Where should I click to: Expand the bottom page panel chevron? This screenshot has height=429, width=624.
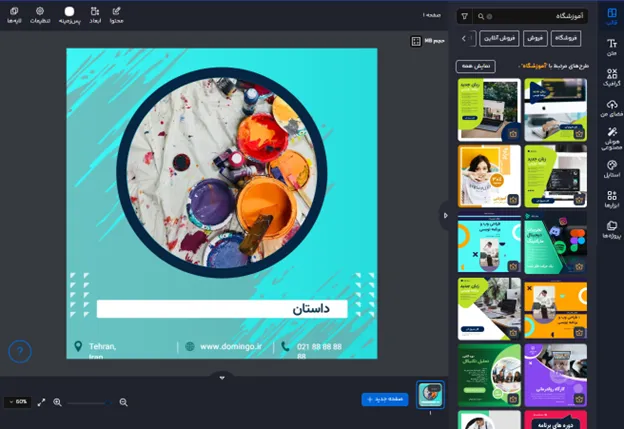coord(222,377)
